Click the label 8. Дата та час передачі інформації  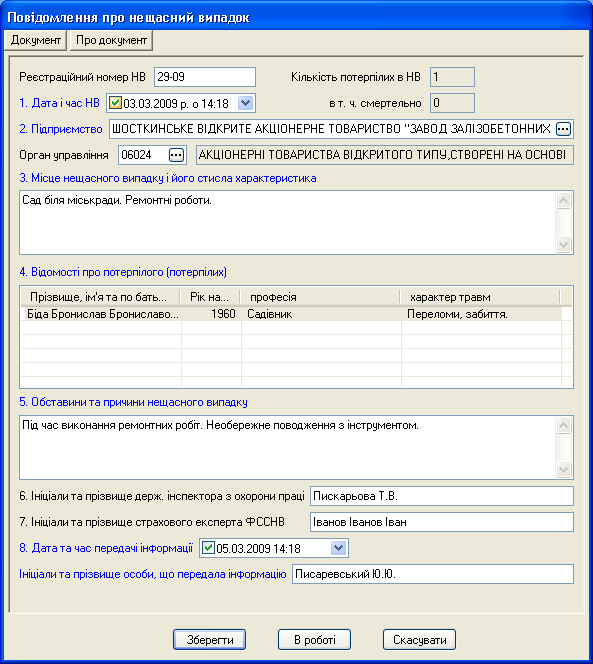click(x=106, y=548)
